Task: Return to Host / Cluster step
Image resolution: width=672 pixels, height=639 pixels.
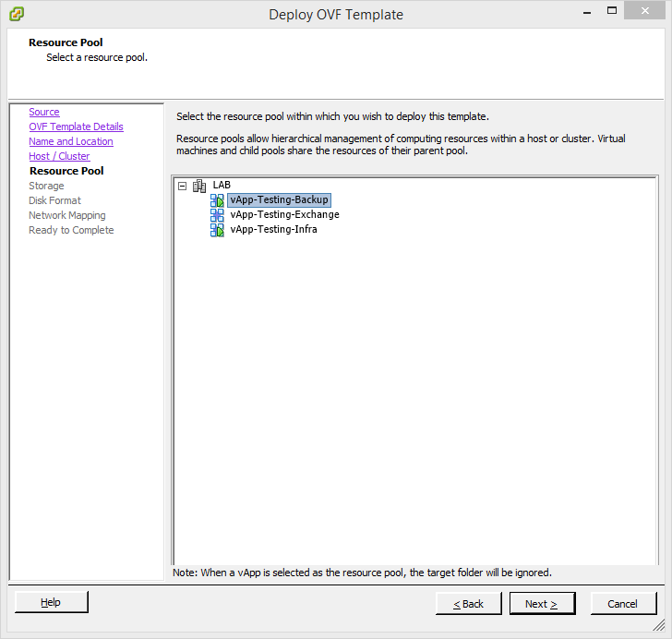Action: coord(59,156)
